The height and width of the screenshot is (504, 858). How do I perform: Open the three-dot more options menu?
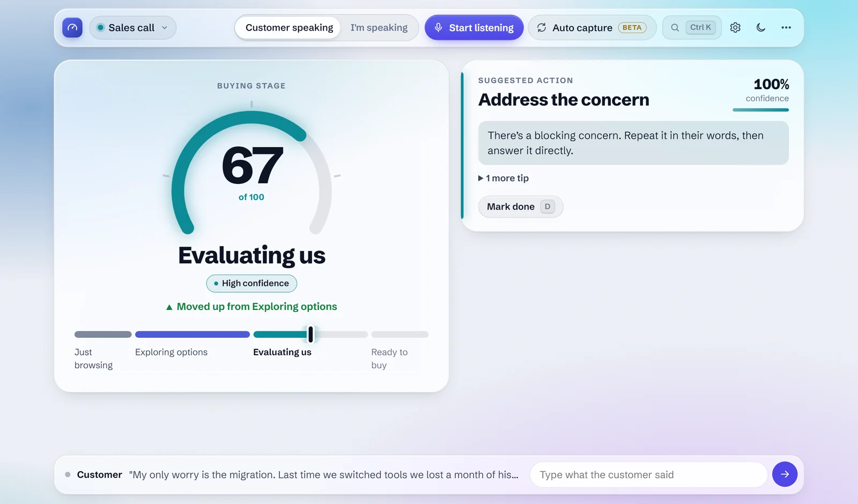pos(786,27)
